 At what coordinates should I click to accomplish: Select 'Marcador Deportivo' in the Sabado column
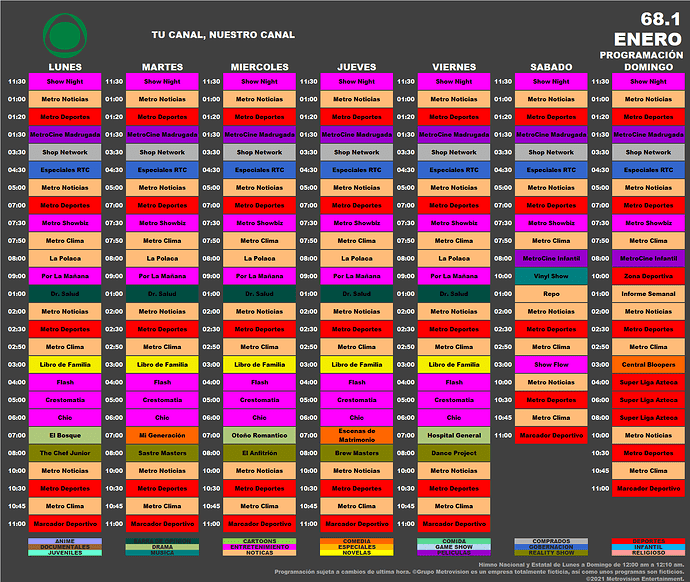click(x=551, y=436)
